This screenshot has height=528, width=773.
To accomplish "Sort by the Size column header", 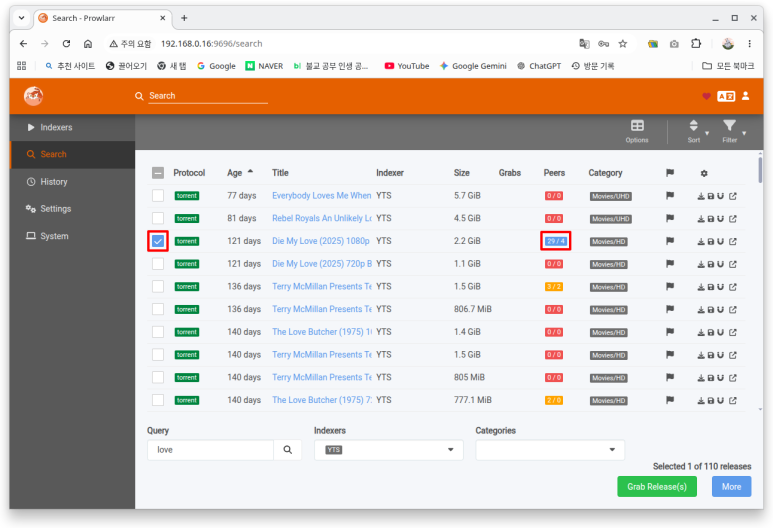I will click(x=461, y=173).
